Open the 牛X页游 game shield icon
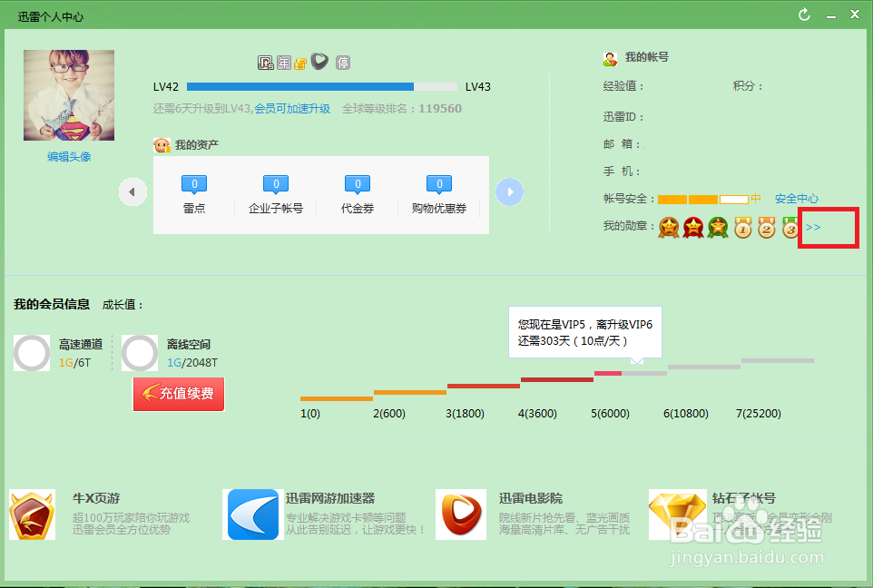This screenshot has height=588, width=873. [32, 515]
